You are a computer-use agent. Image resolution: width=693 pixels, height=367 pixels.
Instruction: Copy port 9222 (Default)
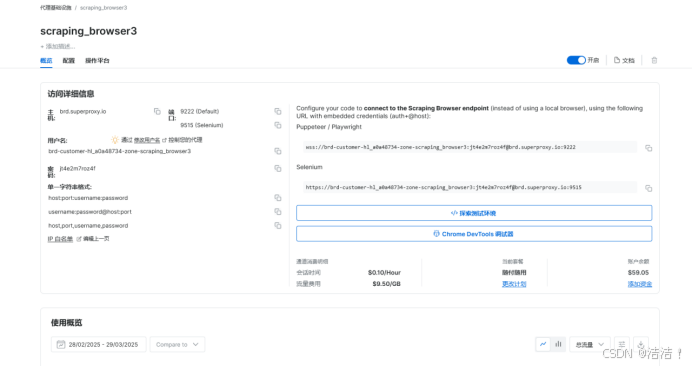point(278,111)
